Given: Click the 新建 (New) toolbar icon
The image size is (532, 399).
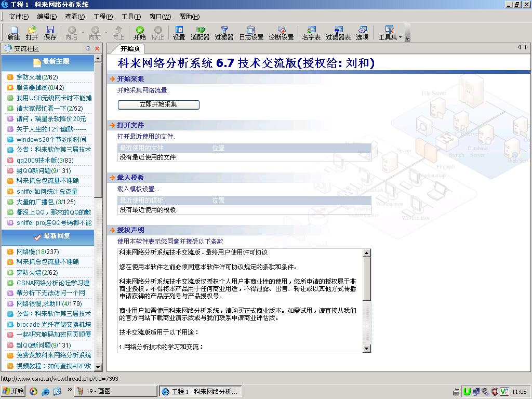Looking at the screenshot, I should 14,33.
